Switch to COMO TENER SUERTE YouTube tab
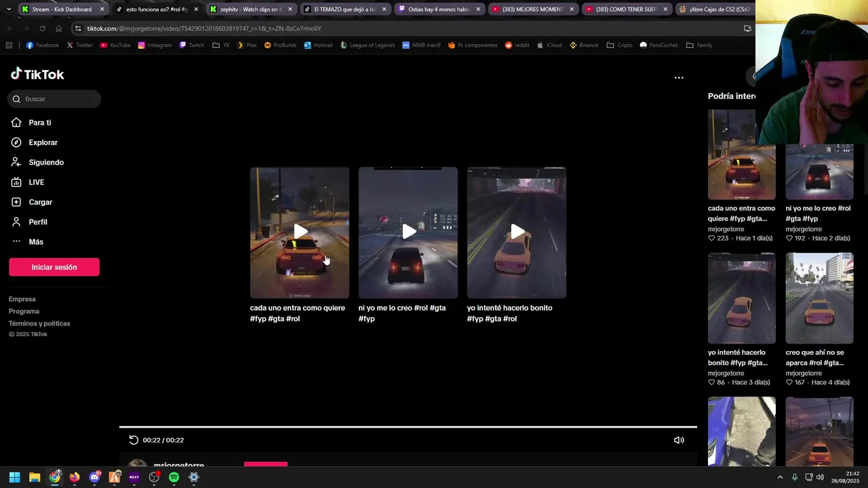The image size is (868, 488). click(x=627, y=9)
